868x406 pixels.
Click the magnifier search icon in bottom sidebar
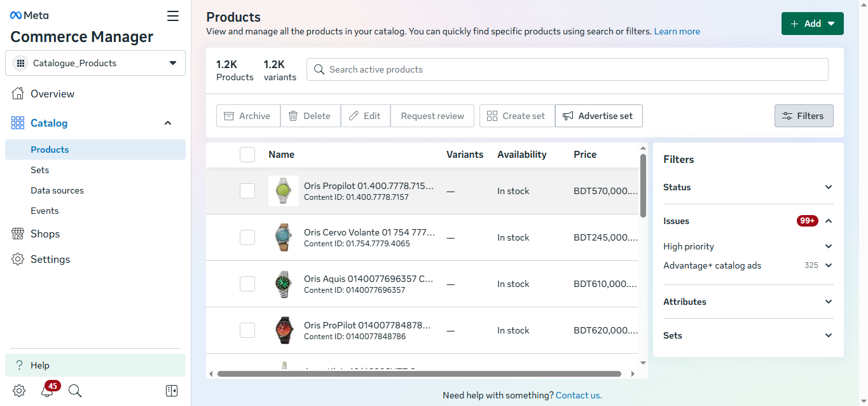[75, 391]
